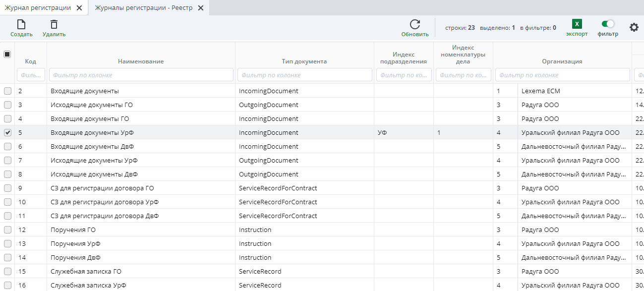Click the Удалить trash icon
Viewport: 644px width, 291px height.
coord(54,24)
